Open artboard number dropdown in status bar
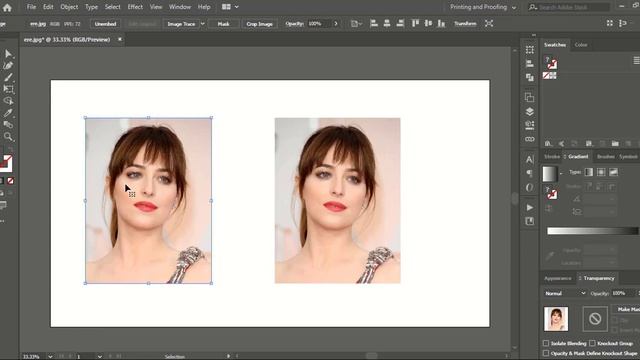The width and height of the screenshot is (640, 360). [x=100, y=356]
